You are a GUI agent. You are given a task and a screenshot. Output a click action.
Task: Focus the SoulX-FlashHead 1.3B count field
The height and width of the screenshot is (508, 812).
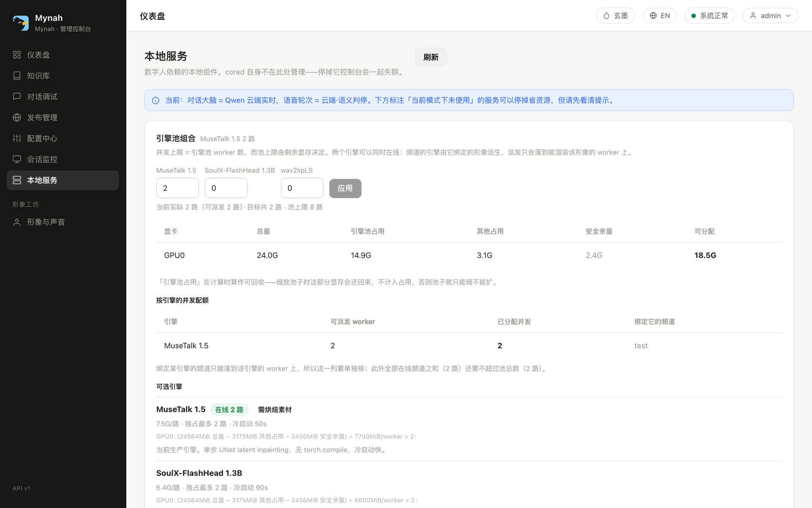[226, 188]
